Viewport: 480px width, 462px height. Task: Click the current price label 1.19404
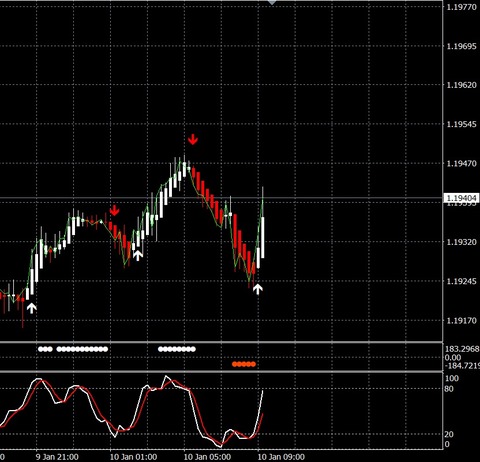coord(462,198)
